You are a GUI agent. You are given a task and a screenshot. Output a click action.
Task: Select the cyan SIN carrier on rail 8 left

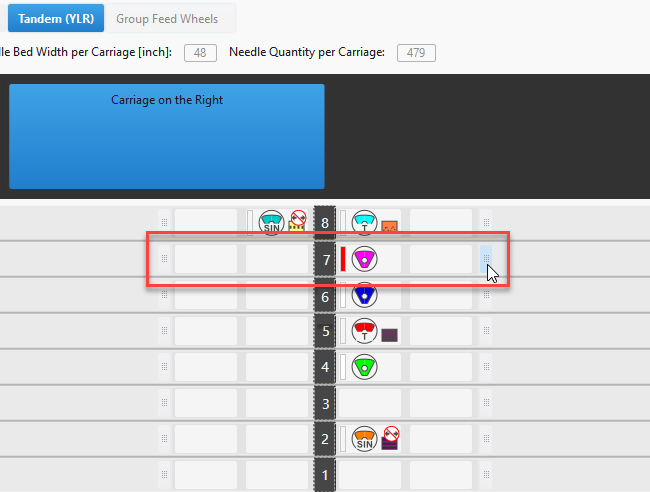click(x=271, y=223)
